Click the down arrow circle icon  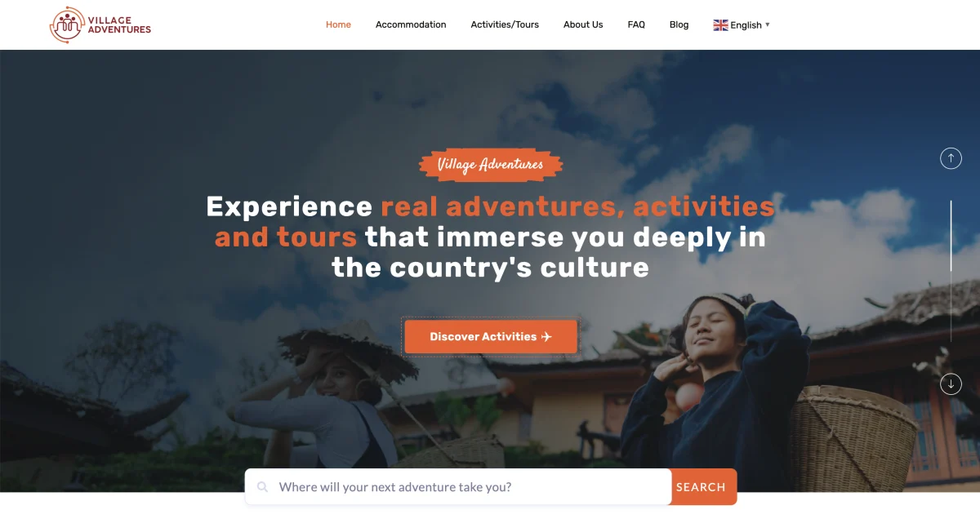click(951, 383)
